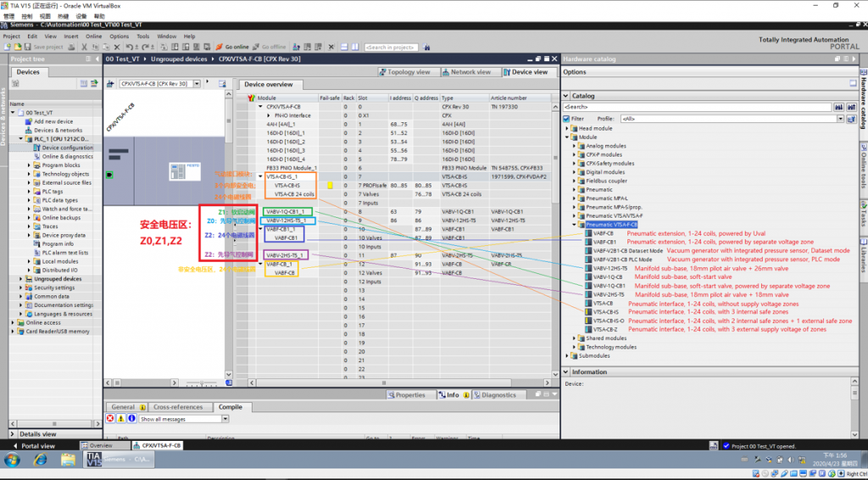Screen dimensions: 868x480
Task: Open the CPX/VTSA-F-CB device selector dropdown
Action: point(197,84)
